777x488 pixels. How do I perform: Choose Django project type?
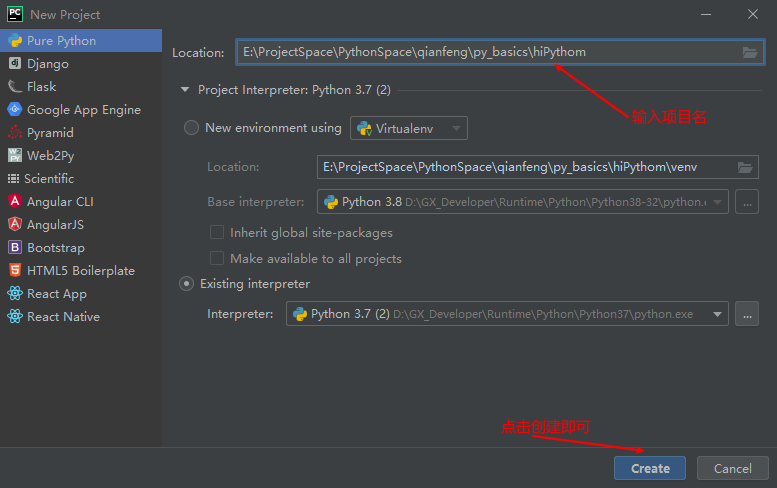[81, 63]
